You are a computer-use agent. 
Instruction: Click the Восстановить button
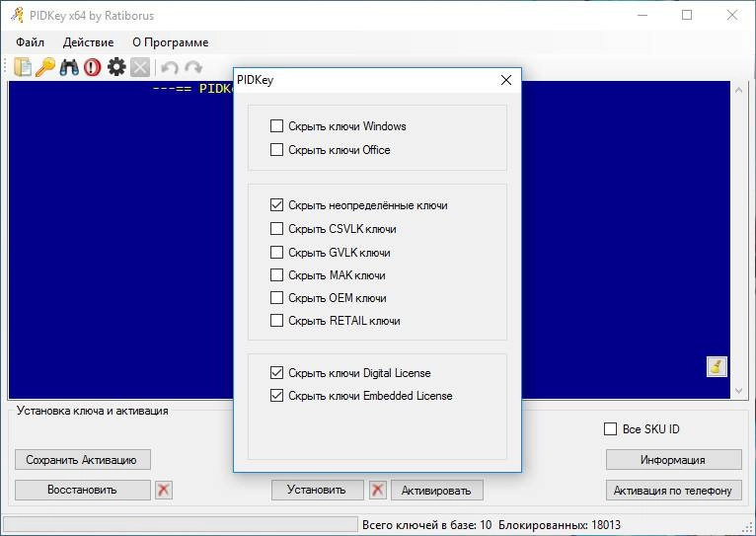tap(83, 490)
